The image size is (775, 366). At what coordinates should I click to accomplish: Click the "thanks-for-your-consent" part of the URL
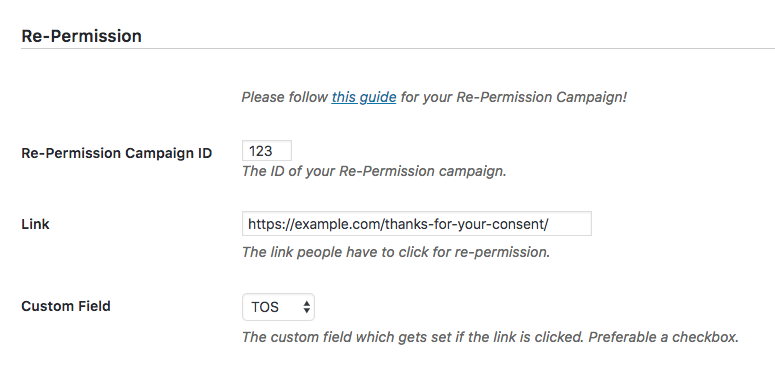click(465, 224)
